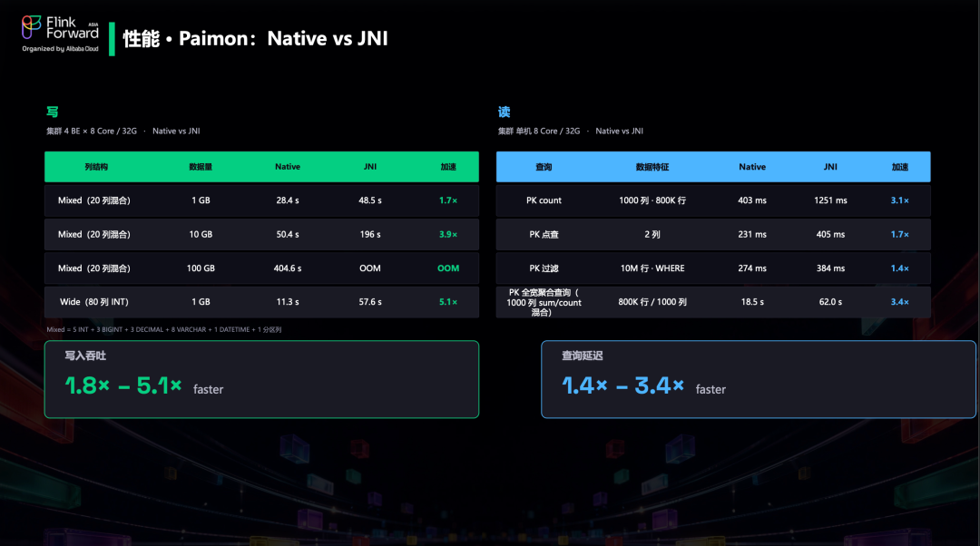Click the white 'OOM' JNI cell
The height and width of the screenshot is (546, 980).
370,268
